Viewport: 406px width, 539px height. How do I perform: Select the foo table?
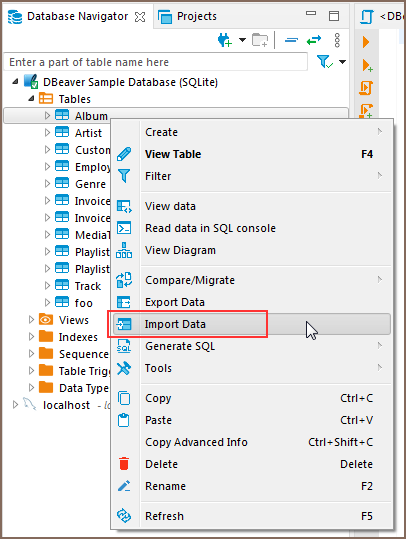tap(84, 303)
